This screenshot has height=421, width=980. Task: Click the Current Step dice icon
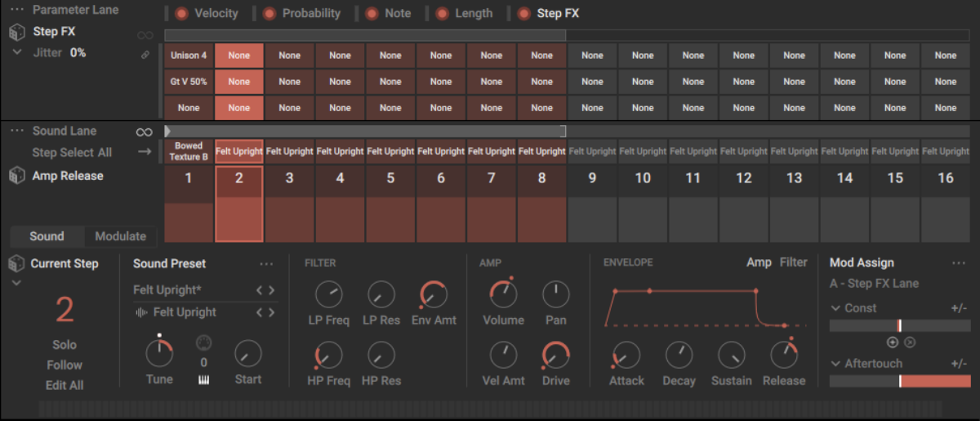(16, 263)
